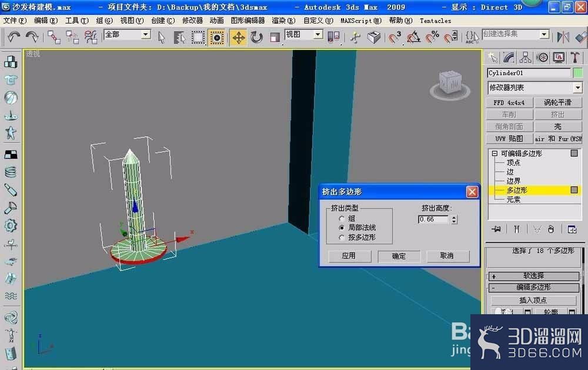Click Show End Result toggle icon
Screen dimensions: 588x370
coord(516,229)
